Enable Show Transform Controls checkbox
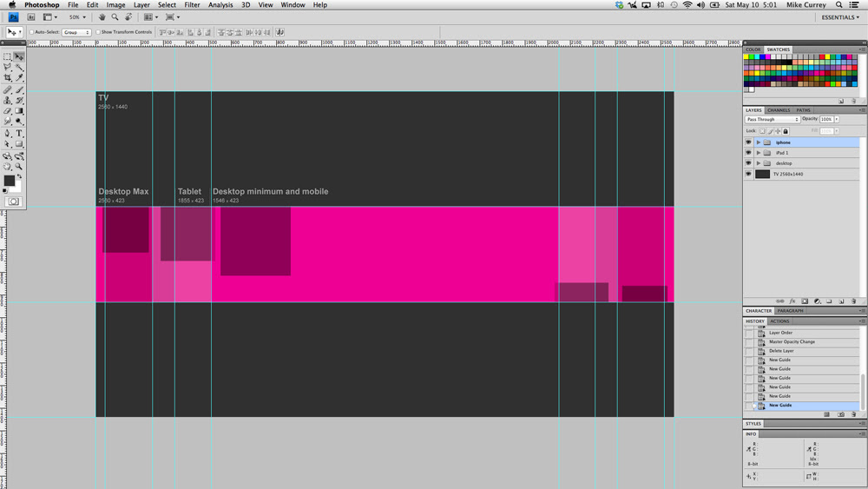Viewport: 868px width, 489px height. click(x=98, y=32)
